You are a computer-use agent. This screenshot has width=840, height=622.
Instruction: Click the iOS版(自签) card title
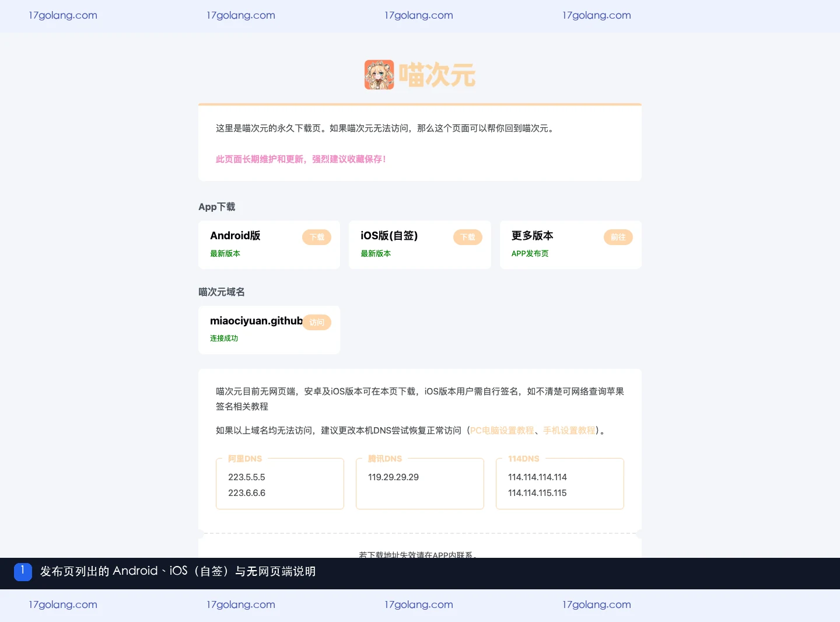(389, 236)
